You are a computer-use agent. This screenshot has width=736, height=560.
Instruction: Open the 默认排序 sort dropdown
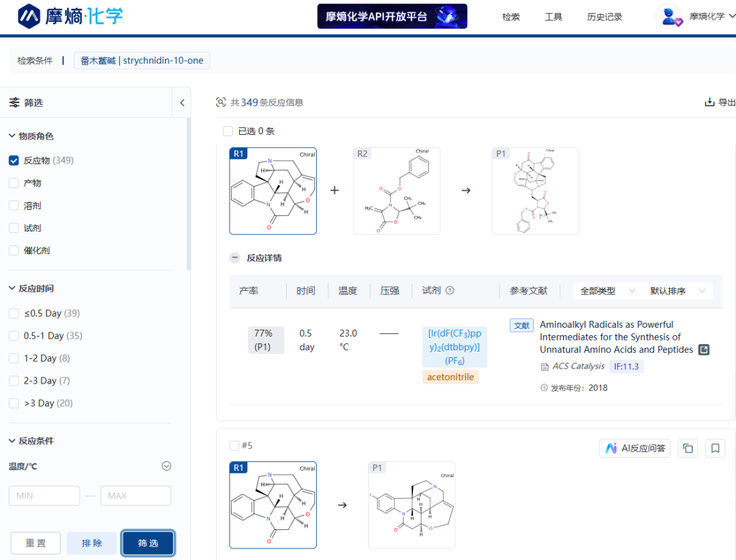point(677,291)
